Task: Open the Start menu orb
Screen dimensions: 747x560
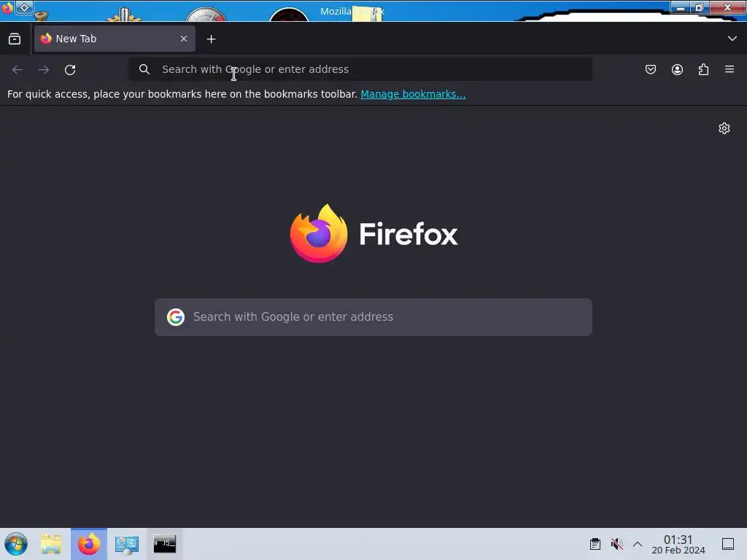Action: tap(16, 544)
